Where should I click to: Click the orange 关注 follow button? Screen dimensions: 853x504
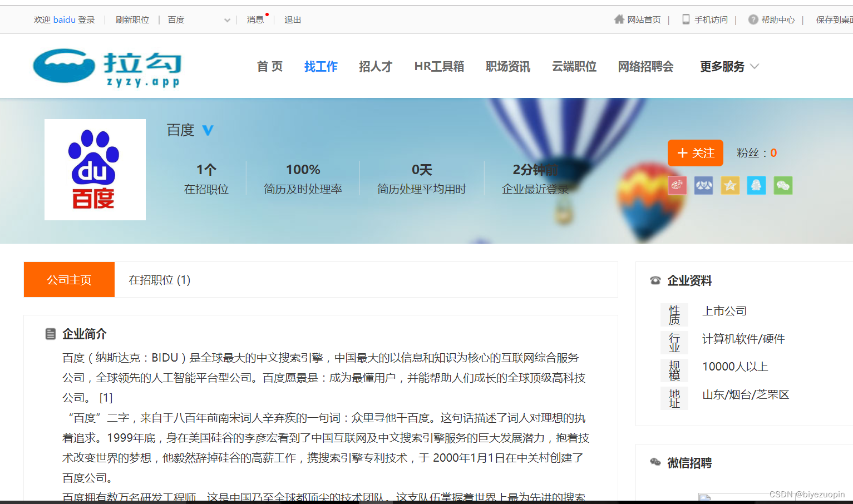pos(696,153)
